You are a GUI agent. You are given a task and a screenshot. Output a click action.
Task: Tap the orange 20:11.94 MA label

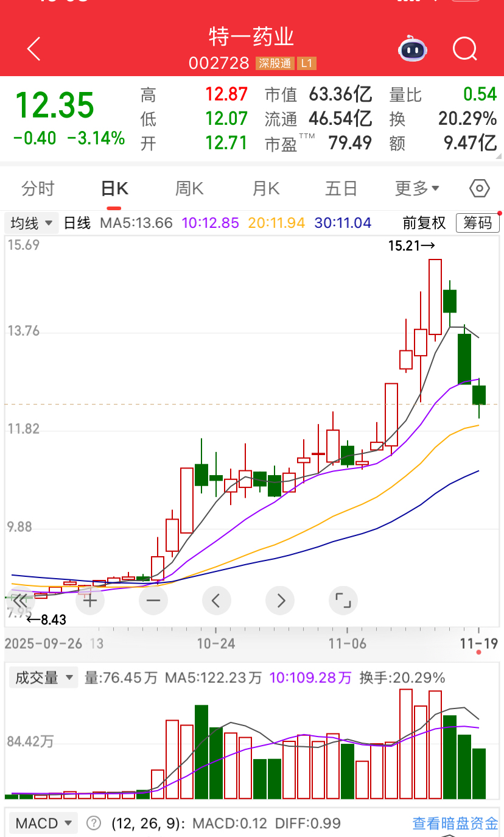[277, 223]
